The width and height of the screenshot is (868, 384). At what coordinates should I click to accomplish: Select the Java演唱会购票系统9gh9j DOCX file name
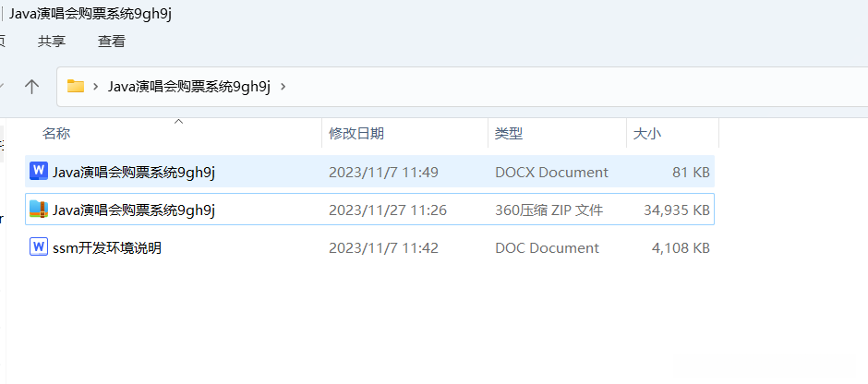coord(134,172)
